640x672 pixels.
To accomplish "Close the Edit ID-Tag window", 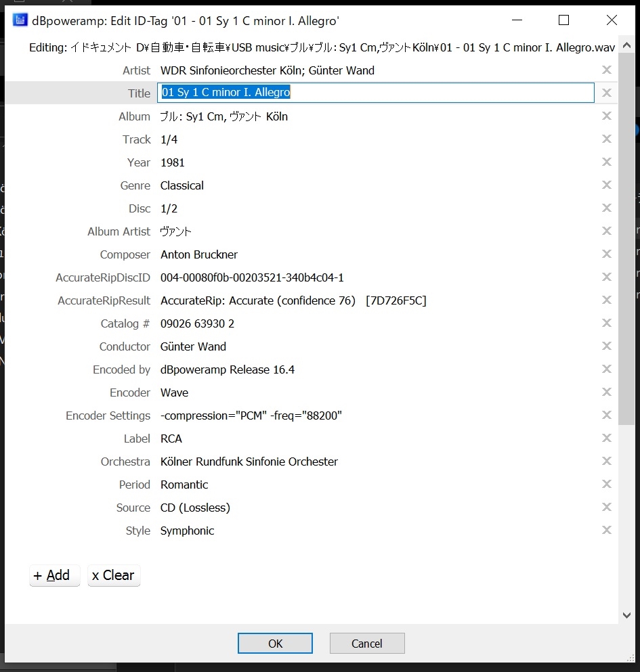I will pyautogui.click(x=612, y=20).
